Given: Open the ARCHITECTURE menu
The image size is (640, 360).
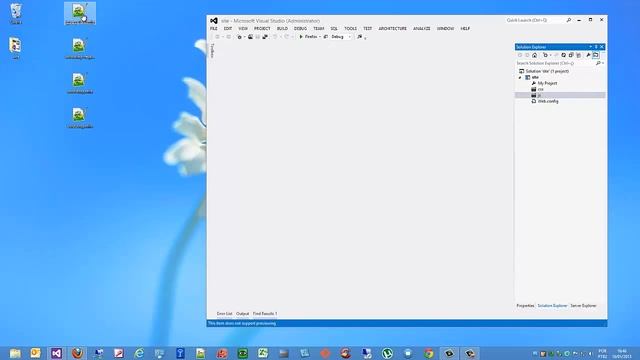Looking at the screenshot, I should pos(392,29).
